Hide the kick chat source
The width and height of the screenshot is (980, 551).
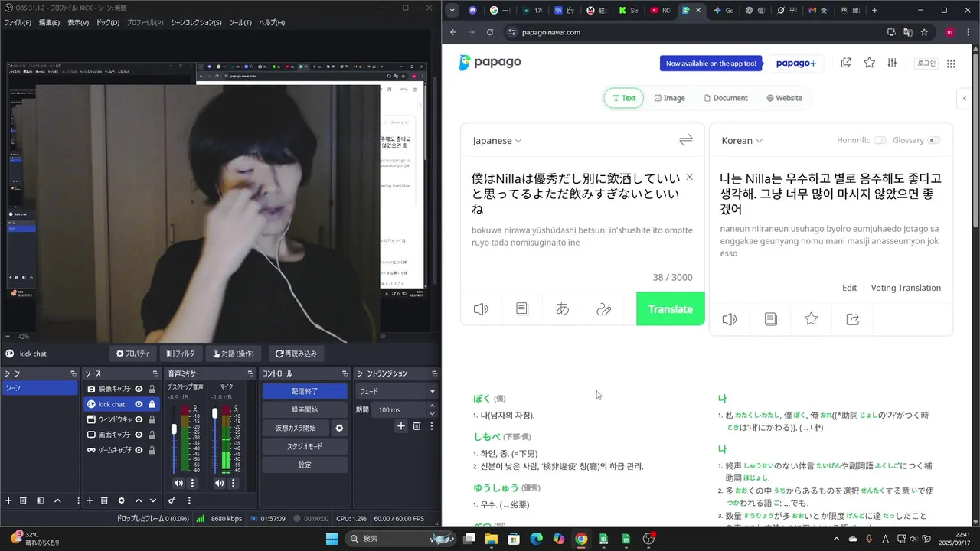click(139, 404)
